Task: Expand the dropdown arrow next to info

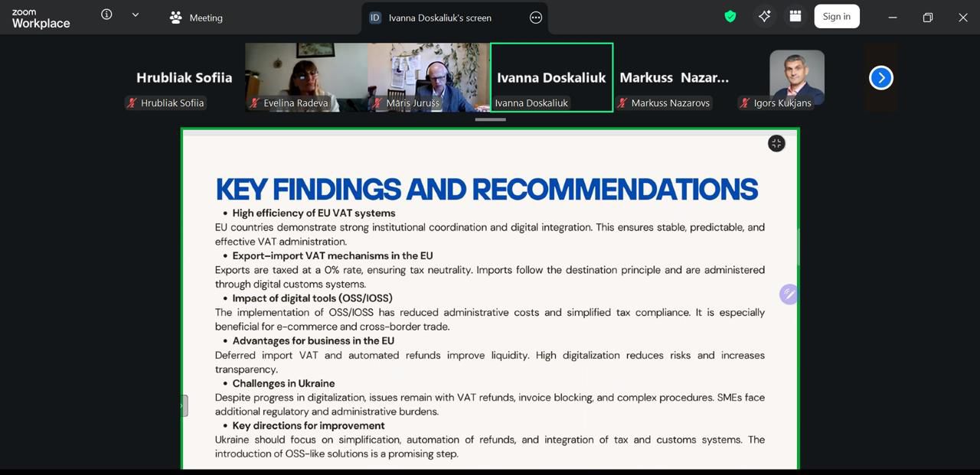Action: click(x=136, y=15)
